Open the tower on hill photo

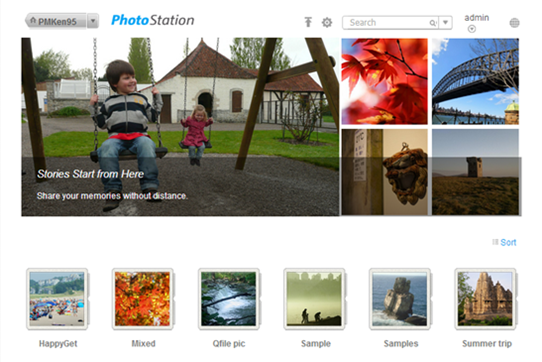point(476,172)
